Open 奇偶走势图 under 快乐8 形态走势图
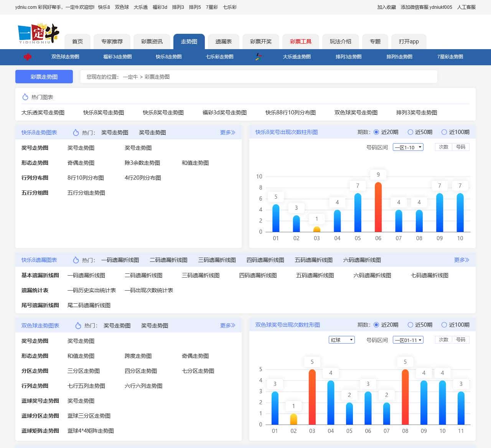The image size is (491, 448). [81, 163]
